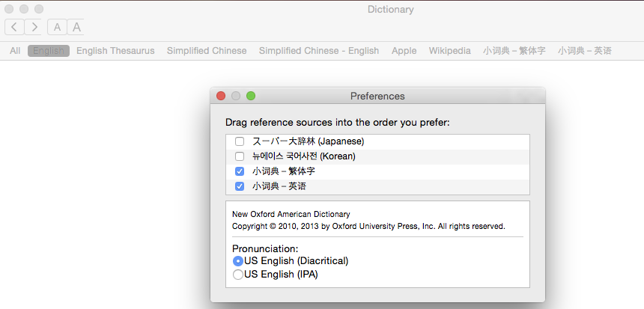
Task: Click the forward navigation arrow
Action: click(x=33, y=28)
